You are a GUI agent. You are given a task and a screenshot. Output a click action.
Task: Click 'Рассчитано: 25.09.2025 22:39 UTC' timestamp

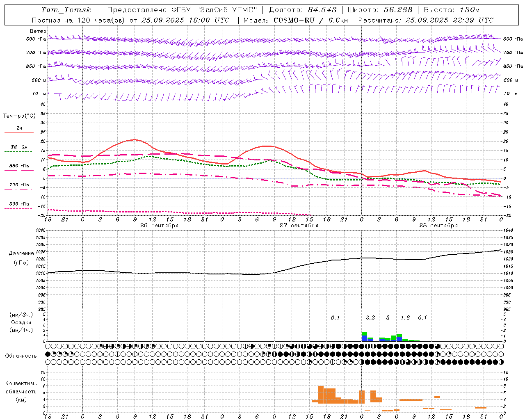[x=426, y=20]
